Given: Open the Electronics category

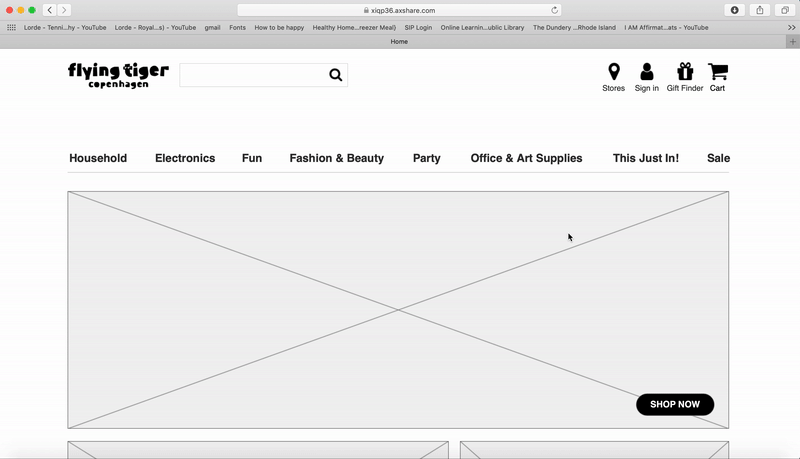Looking at the screenshot, I should click(185, 158).
